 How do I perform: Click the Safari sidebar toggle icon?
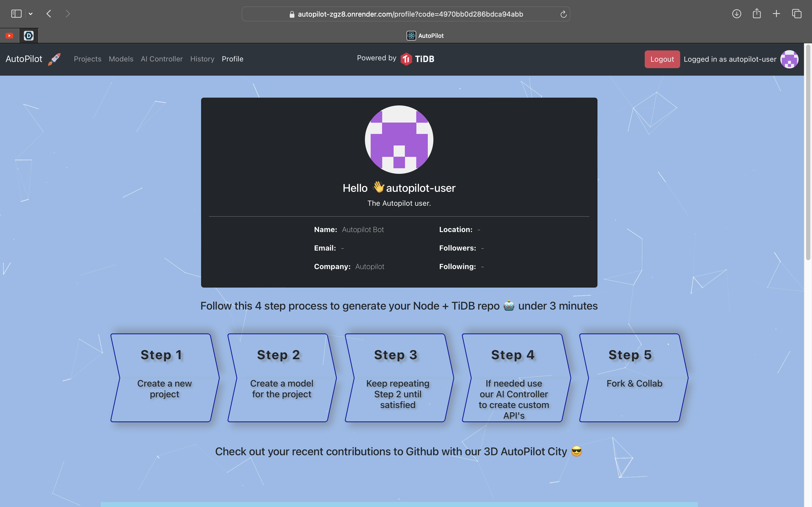[x=16, y=14]
